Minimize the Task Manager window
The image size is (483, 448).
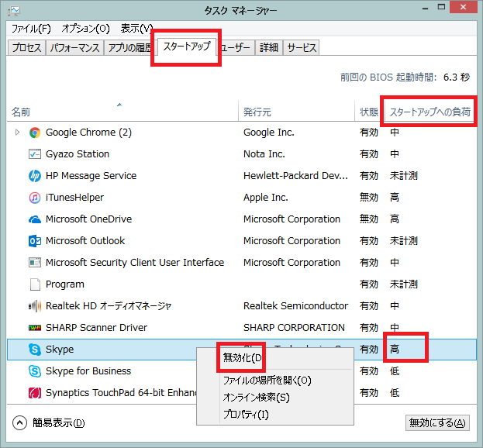pos(426,8)
